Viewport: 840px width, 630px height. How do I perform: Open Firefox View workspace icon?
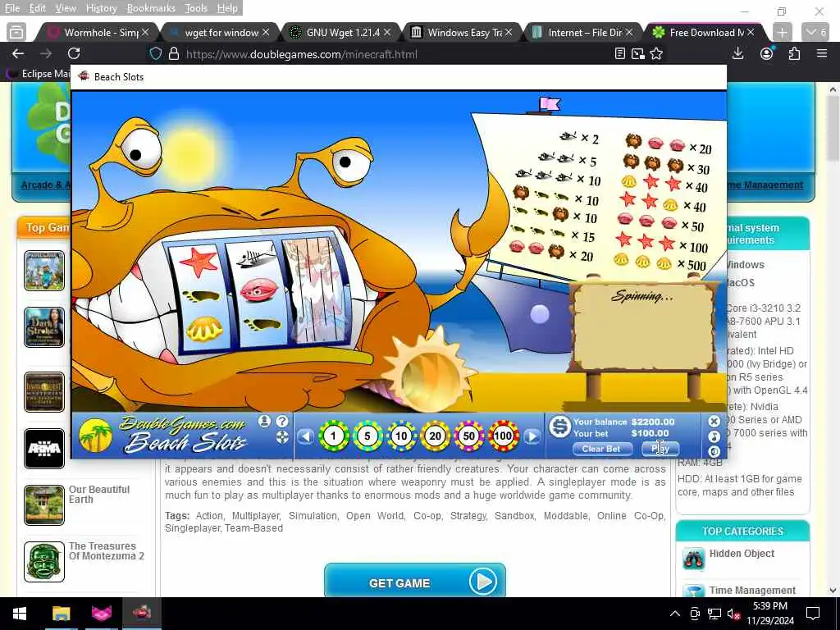pyautogui.click(x=16, y=33)
